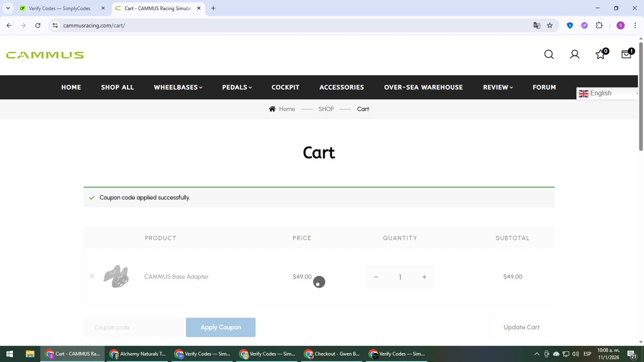Open the tab search dropdown arrow
This screenshot has width=644, height=362.
tap(8, 8)
